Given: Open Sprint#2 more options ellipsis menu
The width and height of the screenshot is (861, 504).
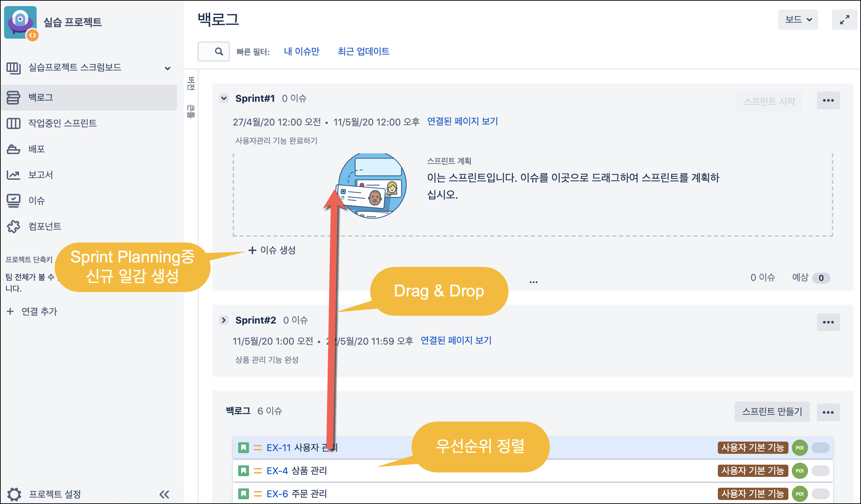Looking at the screenshot, I should (x=828, y=322).
